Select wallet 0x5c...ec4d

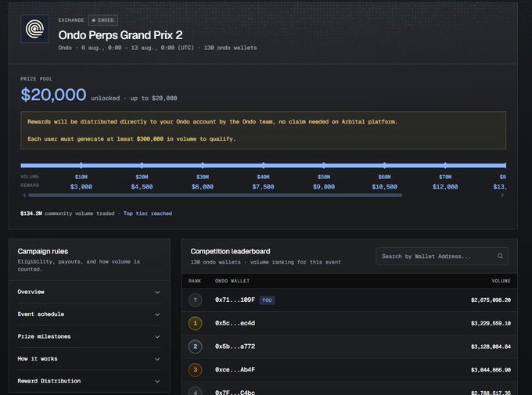[x=235, y=323]
